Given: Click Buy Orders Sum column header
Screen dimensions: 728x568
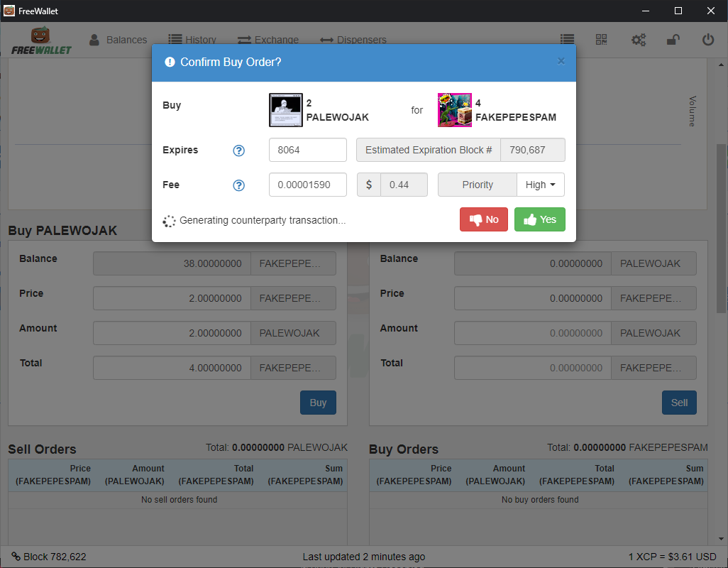Looking at the screenshot, I should tap(666, 475).
